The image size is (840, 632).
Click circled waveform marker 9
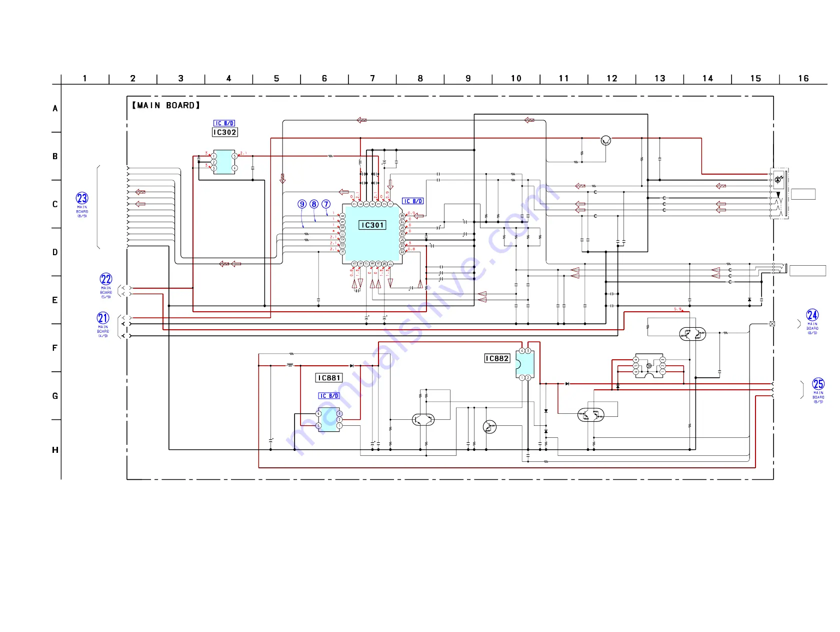(302, 204)
